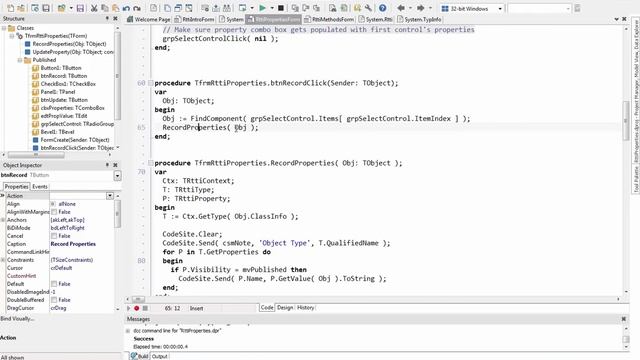Image resolution: width=640 pixels, height=360 pixels.
Task: Play recorded macro with the small triangle
Action: (x=129, y=308)
